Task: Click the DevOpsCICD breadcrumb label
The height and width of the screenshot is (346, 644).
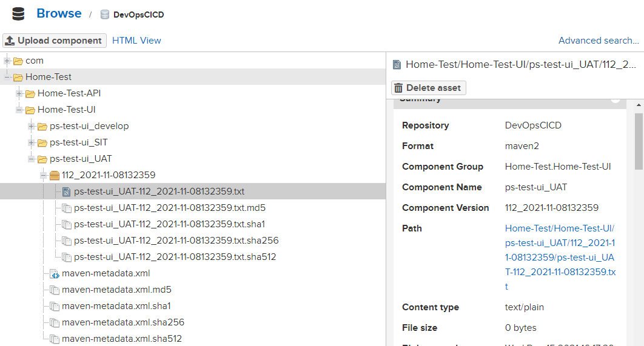Action: point(138,15)
